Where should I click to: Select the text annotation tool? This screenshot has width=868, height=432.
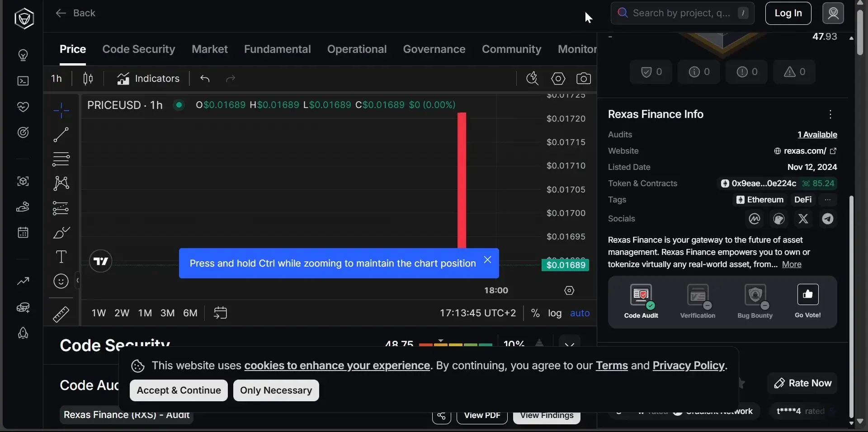click(61, 257)
